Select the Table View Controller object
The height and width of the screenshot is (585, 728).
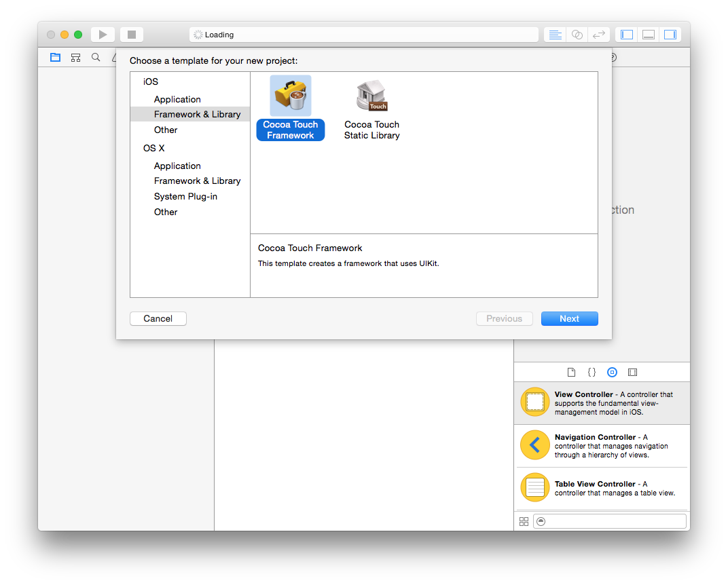(602, 488)
